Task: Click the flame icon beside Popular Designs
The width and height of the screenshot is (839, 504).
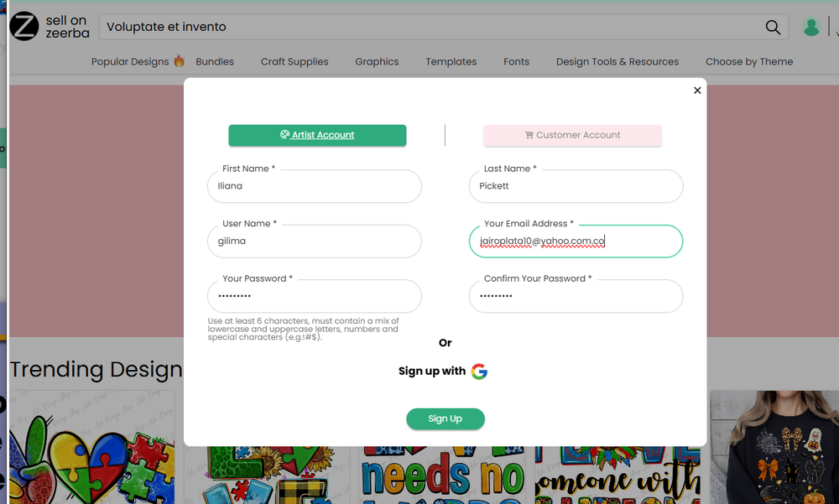Action: [x=180, y=61]
